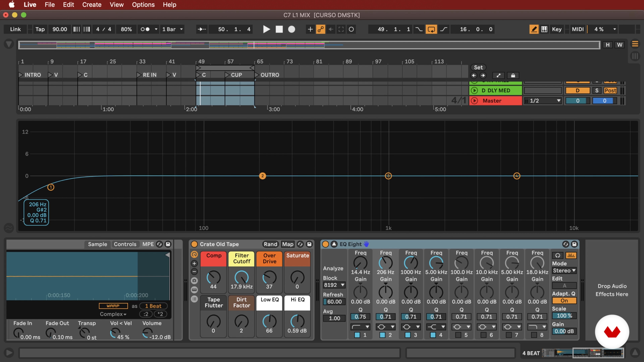The width and height of the screenshot is (644, 362).
Task: Open the File menu
Action: point(49,5)
